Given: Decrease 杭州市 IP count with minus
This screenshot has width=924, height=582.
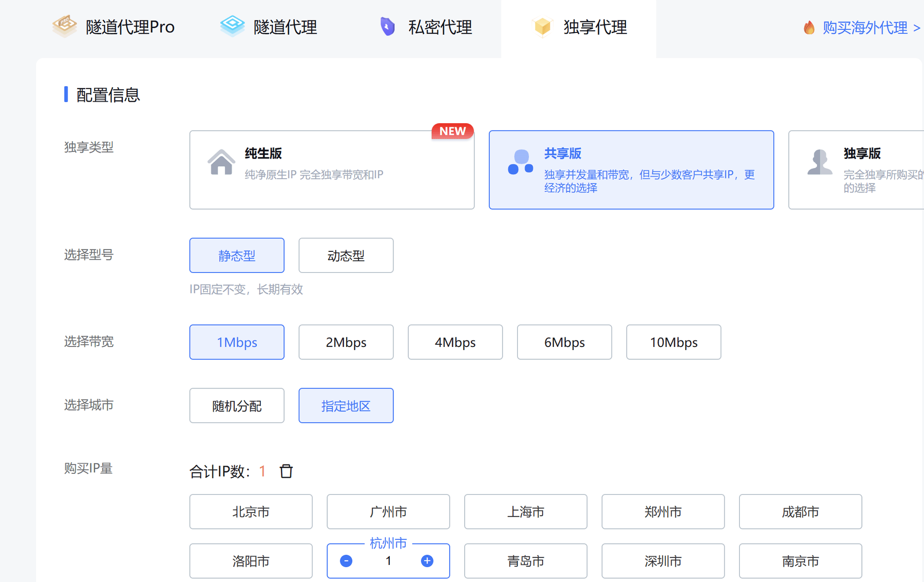Looking at the screenshot, I should (346, 561).
